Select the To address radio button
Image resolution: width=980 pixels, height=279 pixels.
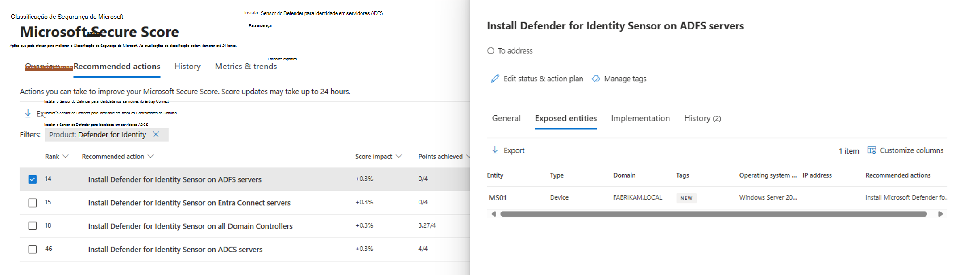tap(491, 51)
